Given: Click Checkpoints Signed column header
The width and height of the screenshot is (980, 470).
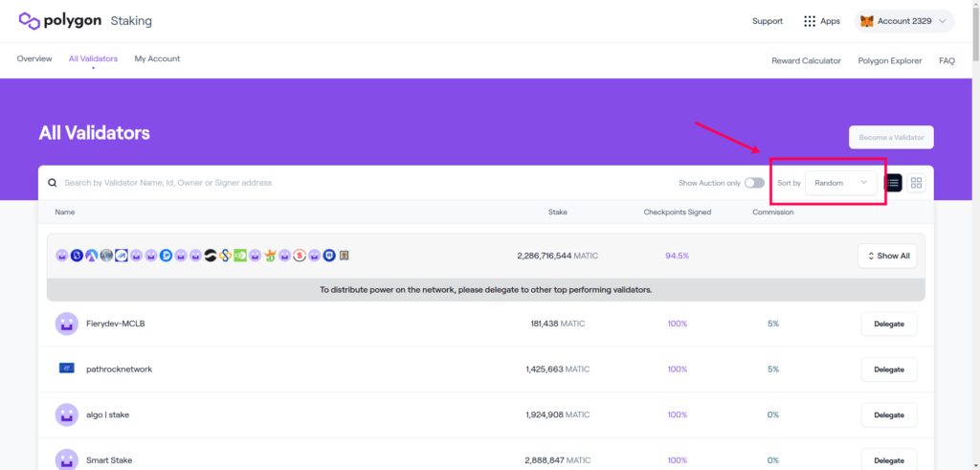Looking at the screenshot, I should click(x=678, y=212).
